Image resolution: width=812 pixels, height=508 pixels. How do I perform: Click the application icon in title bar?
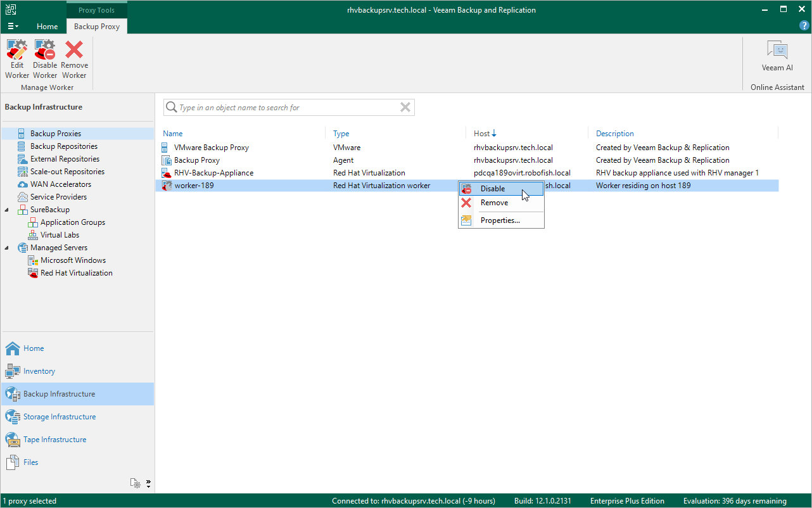coord(11,10)
